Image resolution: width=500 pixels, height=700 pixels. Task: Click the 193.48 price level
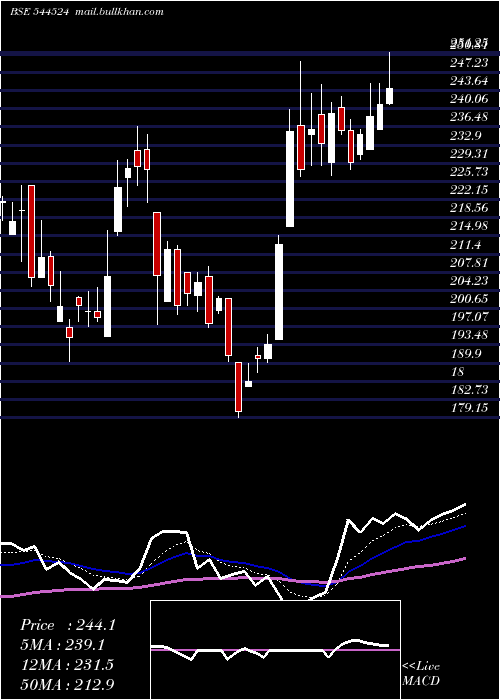(469, 335)
